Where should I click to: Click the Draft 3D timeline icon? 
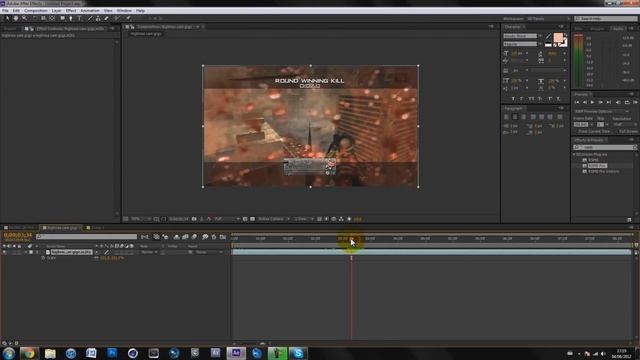click(x=166, y=237)
